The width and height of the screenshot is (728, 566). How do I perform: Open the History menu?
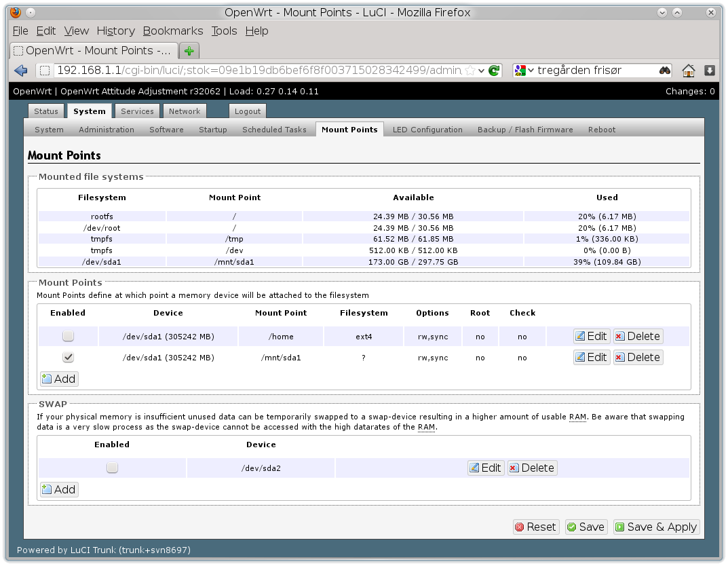click(x=115, y=31)
